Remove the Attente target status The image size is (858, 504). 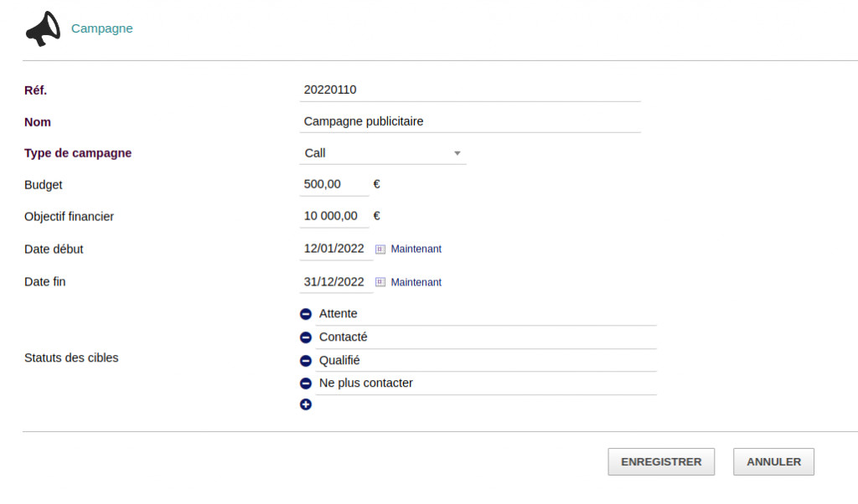[x=306, y=314]
